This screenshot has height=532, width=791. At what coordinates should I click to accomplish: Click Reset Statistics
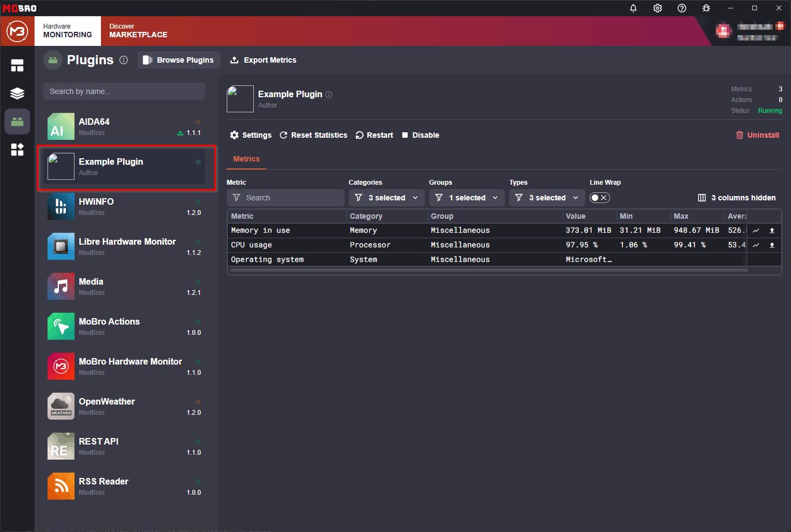pos(313,135)
